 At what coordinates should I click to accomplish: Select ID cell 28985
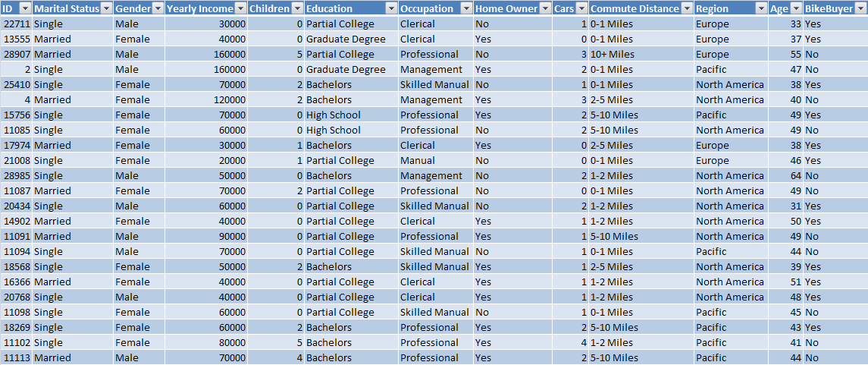tap(16, 175)
